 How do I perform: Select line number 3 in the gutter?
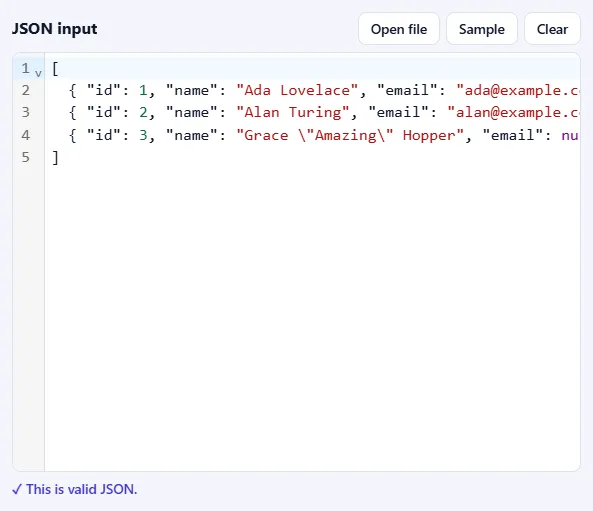click(25, 112)
